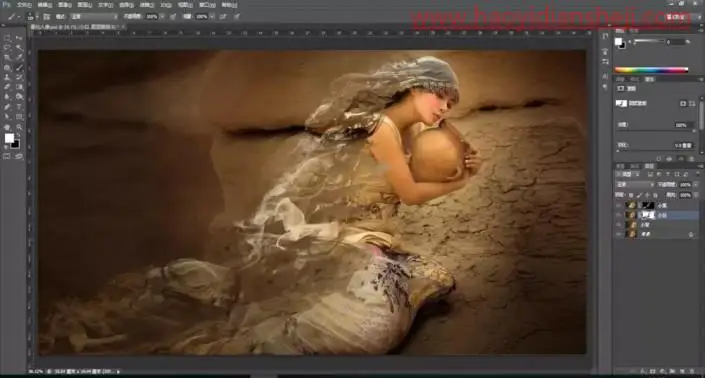Select the History Brush tool

click(19, 77)
